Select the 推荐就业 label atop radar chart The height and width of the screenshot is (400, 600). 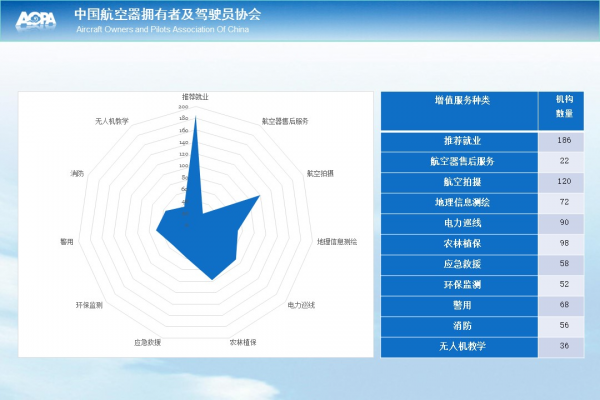(195, 97)
